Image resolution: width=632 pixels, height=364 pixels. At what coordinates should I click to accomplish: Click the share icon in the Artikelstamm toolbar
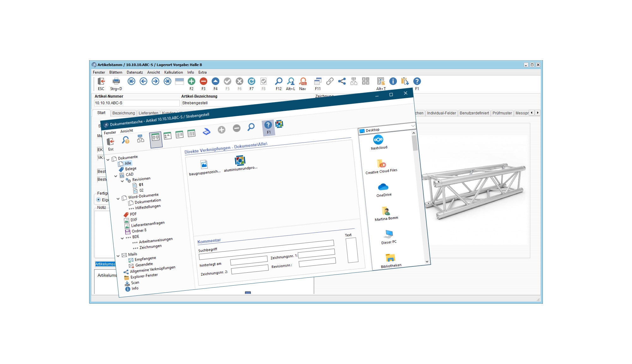[342, 82]
